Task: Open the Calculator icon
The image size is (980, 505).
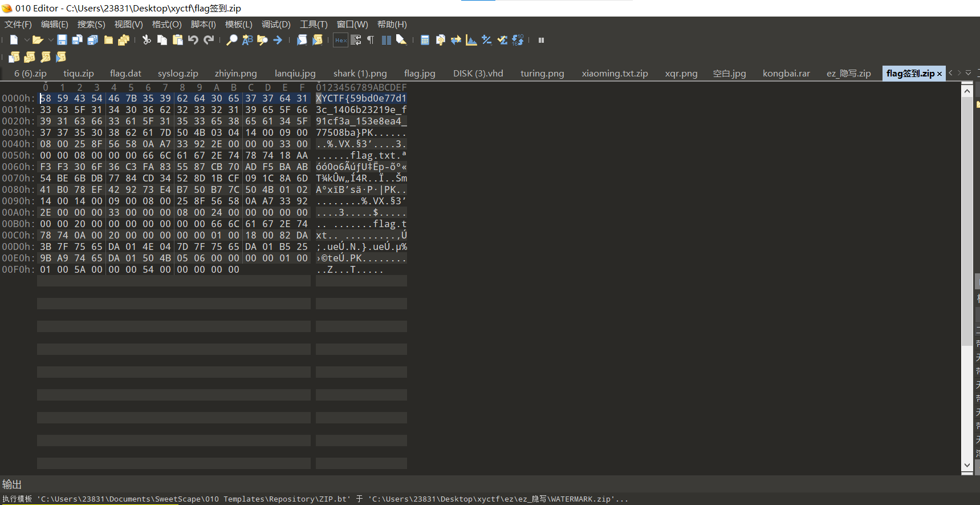Action: [425, 40]
